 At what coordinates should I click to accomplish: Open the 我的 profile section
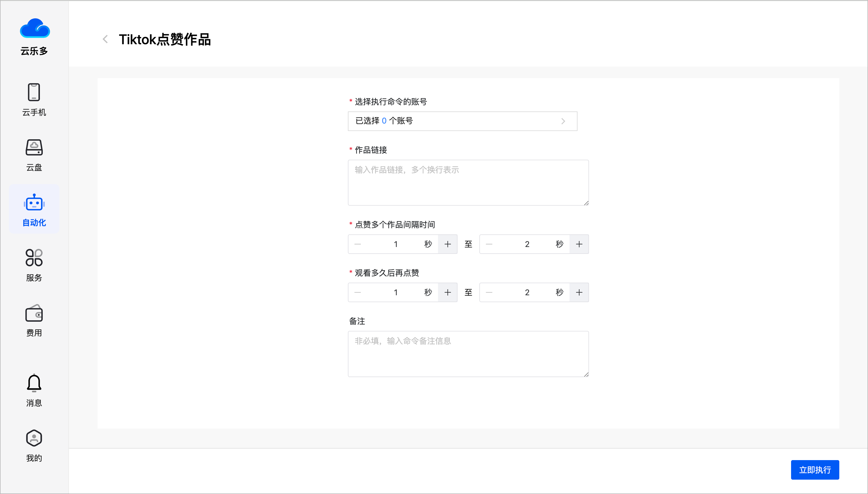point(34,445)
